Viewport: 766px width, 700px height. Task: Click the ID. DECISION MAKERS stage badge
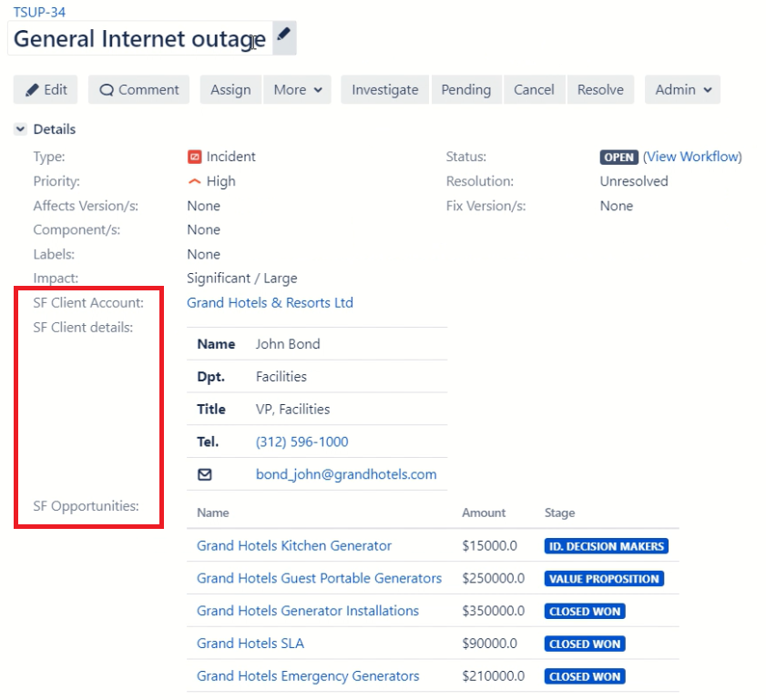pos(607,546)
